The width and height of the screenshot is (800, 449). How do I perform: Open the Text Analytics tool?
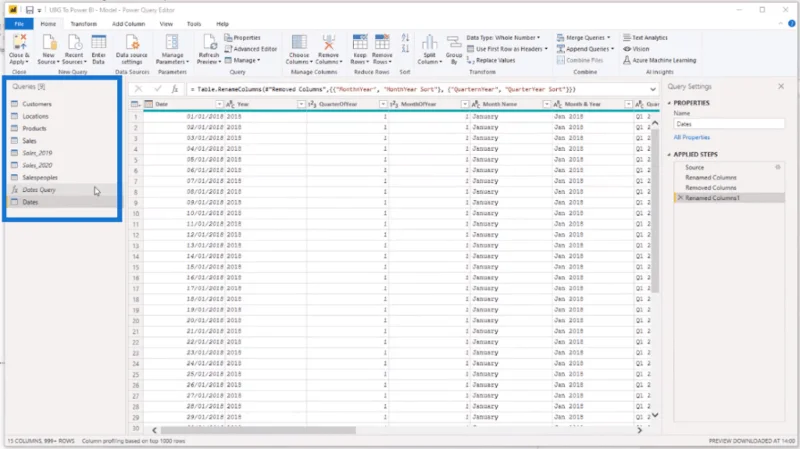(645, 38)
